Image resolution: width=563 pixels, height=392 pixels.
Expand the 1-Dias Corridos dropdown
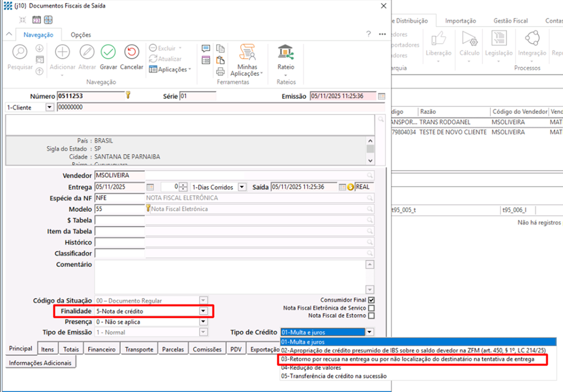(241, 187)
